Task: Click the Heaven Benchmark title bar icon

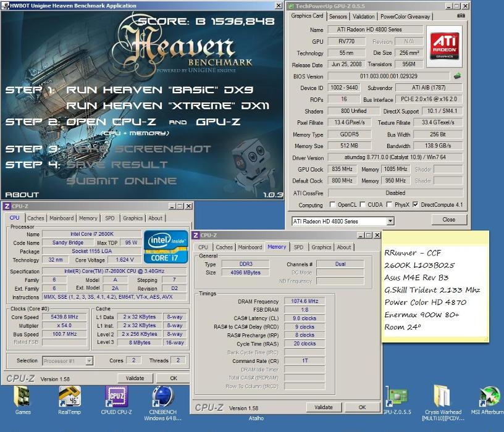Action: [5, 6]
